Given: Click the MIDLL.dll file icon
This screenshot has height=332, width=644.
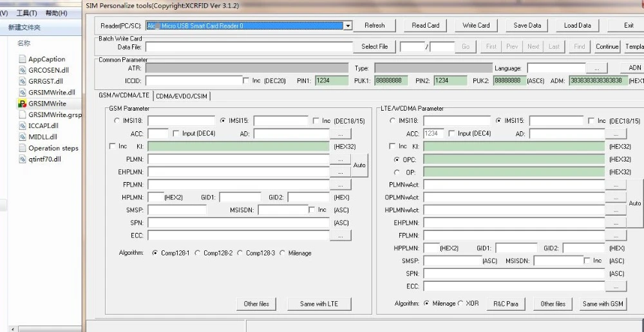Looking at the screenshot, I should click(22, 136).
